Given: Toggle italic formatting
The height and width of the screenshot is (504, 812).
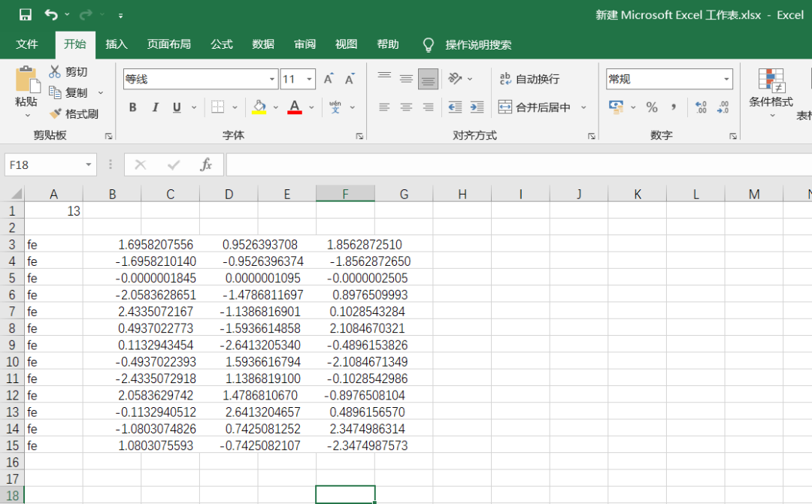Looking at the screenshot, I should [155, 107].
